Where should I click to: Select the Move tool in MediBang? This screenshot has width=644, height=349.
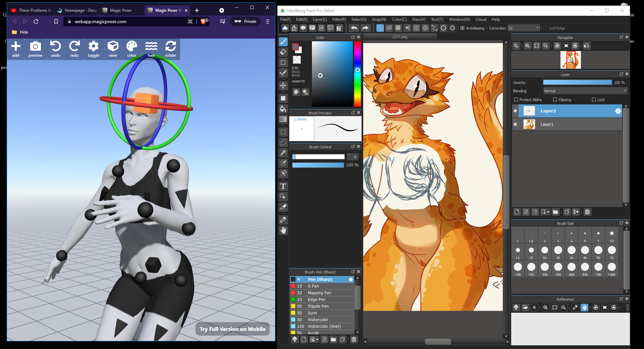[283, 86]
